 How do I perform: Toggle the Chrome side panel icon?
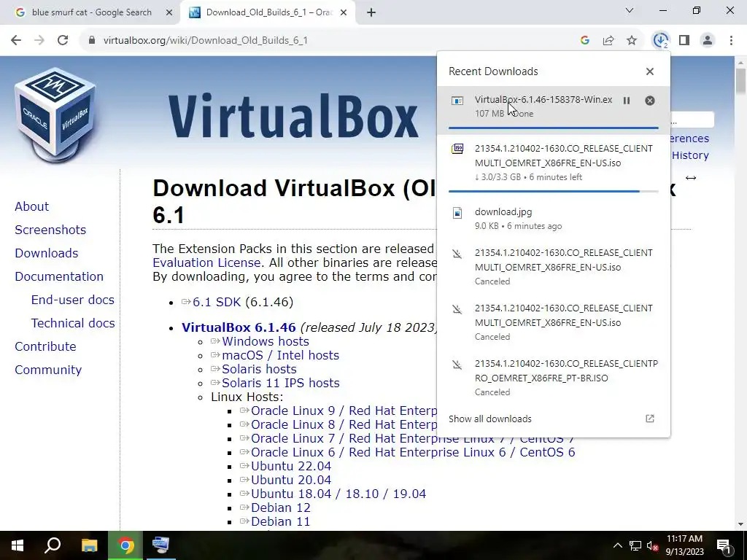pyautogui.click(x=684, y=41)
